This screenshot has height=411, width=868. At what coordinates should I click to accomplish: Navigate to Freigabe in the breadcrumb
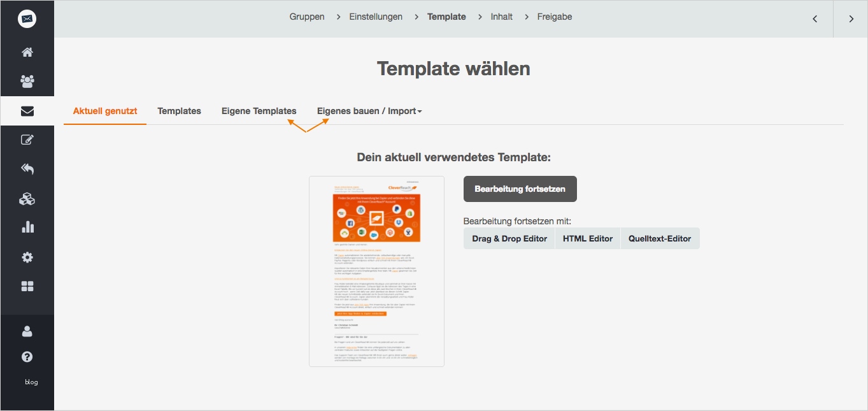[x=554, y=17]
